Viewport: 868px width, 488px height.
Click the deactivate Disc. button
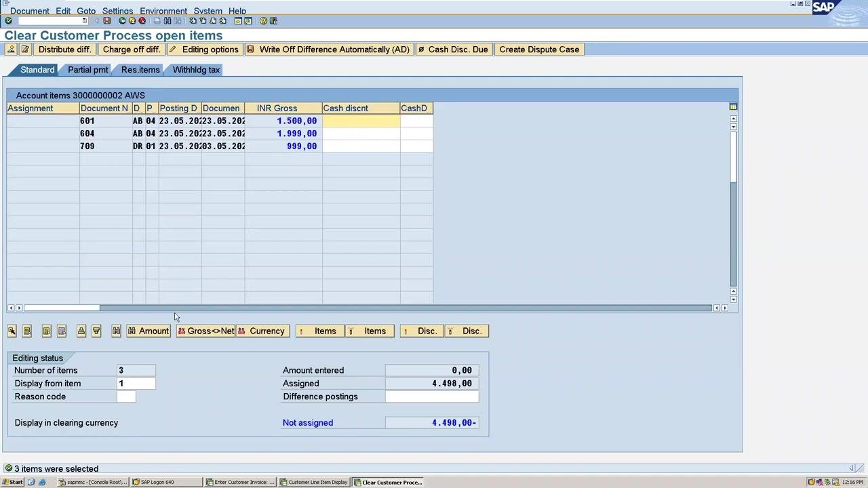point(467,331)
